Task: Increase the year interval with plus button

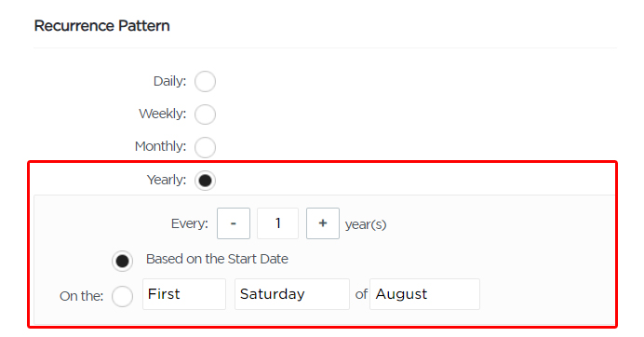Action: click(x=323, y=223)
